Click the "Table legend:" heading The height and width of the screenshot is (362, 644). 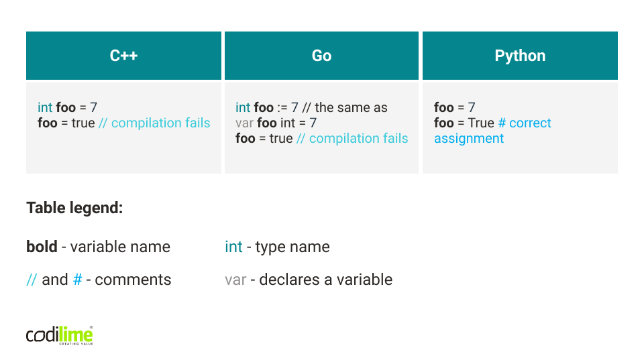pyautogui.click(x=74, y=208)
